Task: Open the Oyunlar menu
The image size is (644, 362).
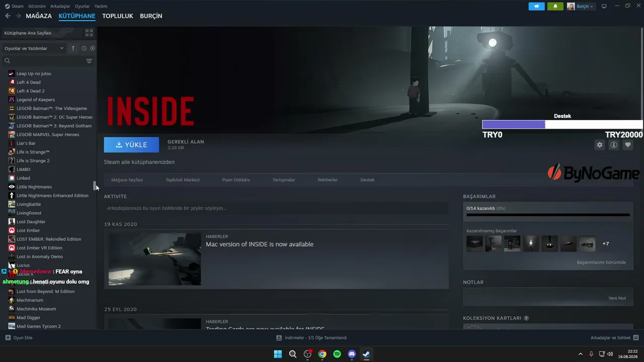Action: point(82,6)
